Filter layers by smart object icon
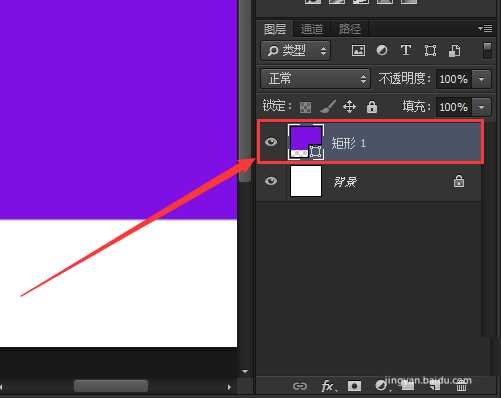This screenshot has height=398, width=501. 455,51
